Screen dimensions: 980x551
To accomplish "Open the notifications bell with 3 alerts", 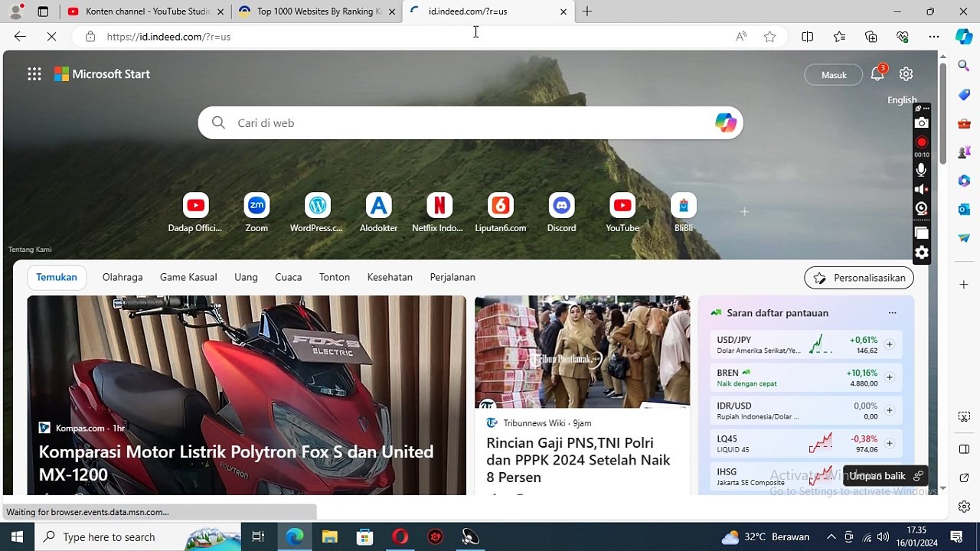I will [x=878, y=73].
